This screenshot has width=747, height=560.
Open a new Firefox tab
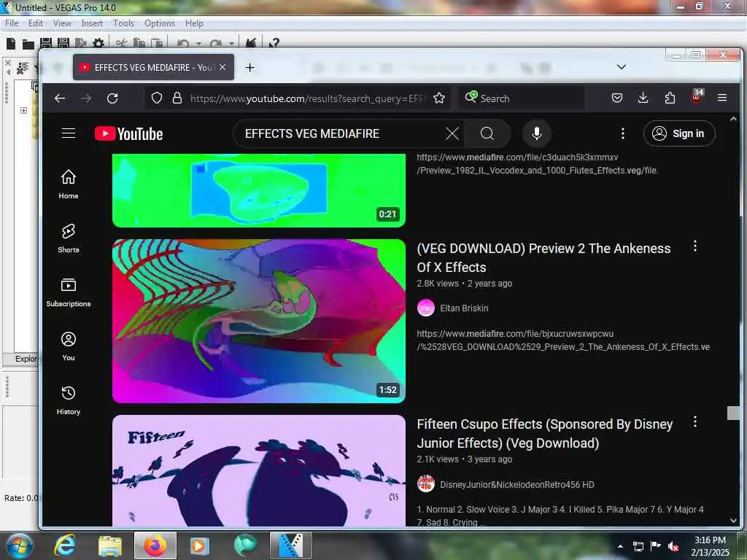click(249, 68)
